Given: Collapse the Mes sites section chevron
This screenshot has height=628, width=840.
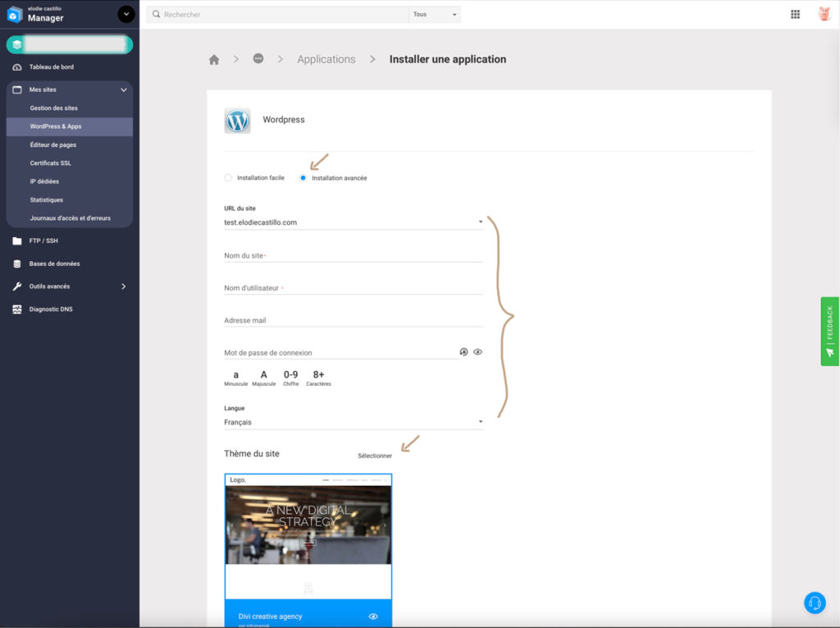Looking at the screenshot, I should 124,90.
